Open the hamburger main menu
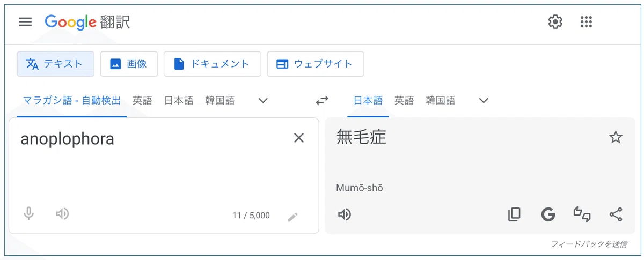644x260 pixels. pyautogui.click(x=25, y=22)
